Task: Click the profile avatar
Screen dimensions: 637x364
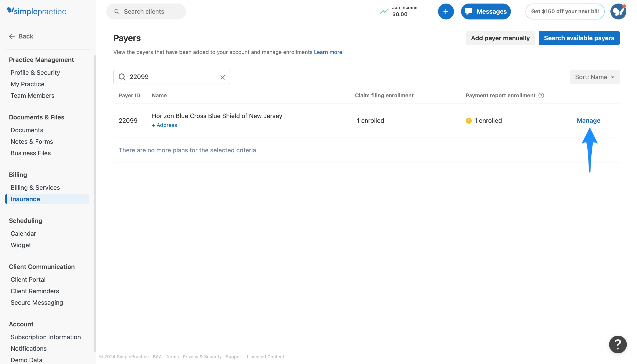Action: click(618, 11)
